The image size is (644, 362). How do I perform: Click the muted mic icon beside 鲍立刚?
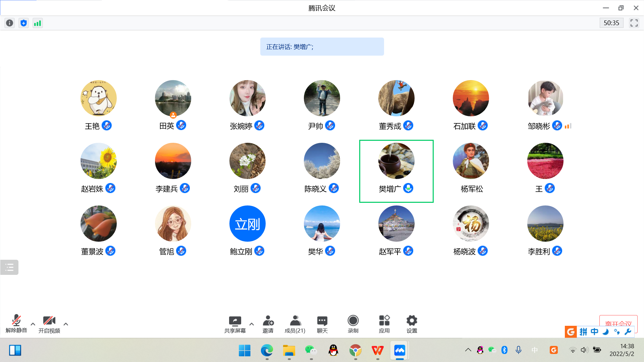point(259,251)
